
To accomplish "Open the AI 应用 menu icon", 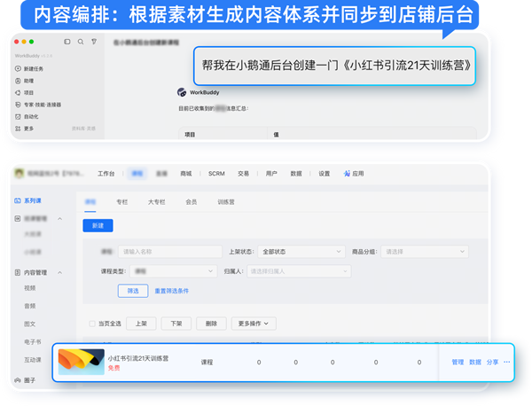I will 347,174.
